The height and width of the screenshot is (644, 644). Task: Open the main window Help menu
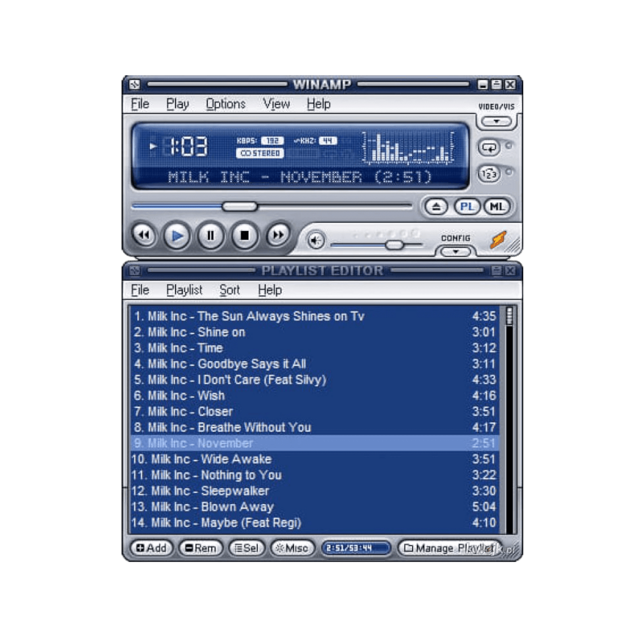(x=319, y=104)
